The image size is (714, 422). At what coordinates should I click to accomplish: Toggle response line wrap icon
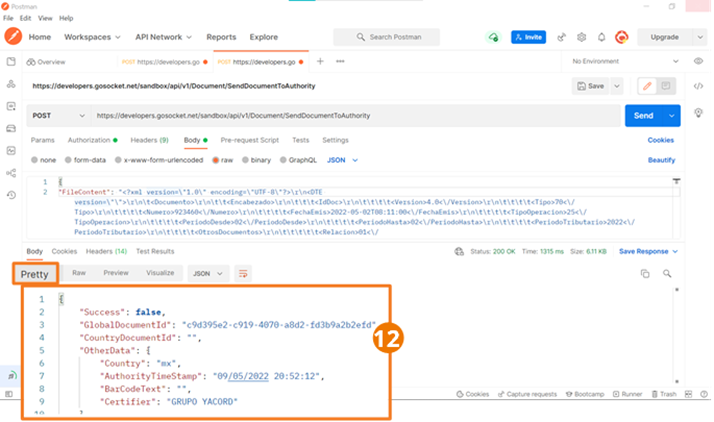243,274
